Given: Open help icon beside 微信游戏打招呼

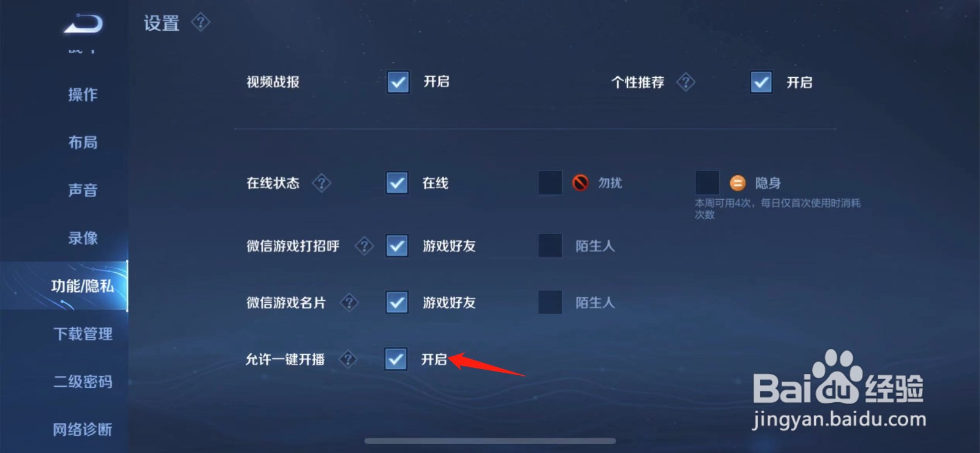Looking at the screenshot, I should (x=364, y=246).
